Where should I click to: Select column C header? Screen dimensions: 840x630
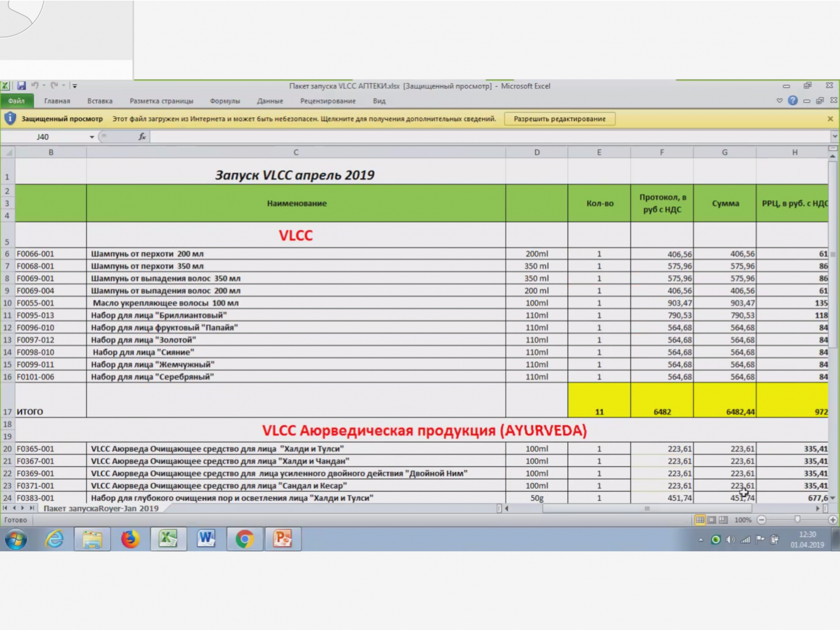click(296, 152)
